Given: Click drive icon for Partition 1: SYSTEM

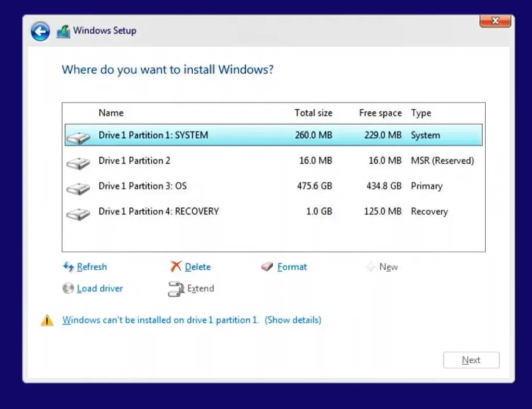Looking at the screenshot, I should pyautogui.click(x=78, y=138).
